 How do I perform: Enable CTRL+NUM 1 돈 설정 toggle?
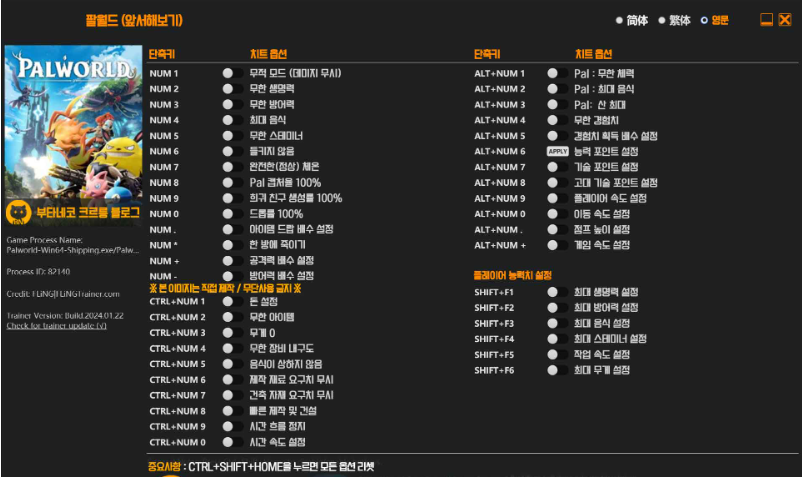click(233, 302)
